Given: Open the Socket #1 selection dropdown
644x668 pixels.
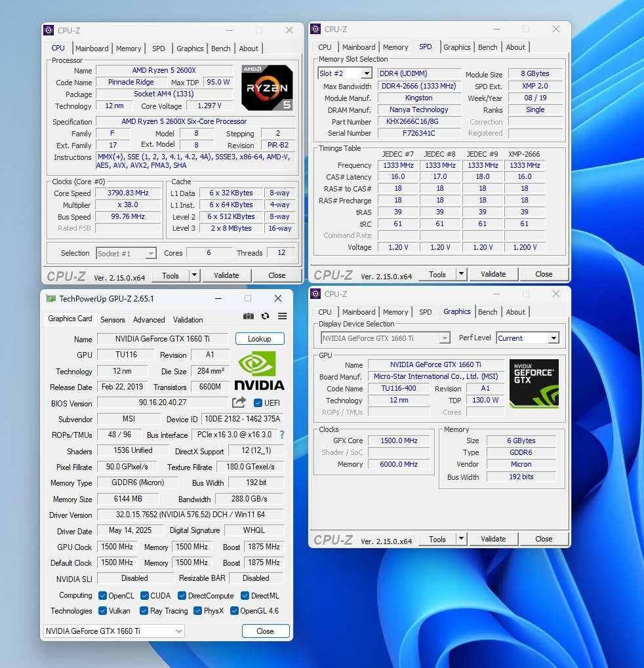Looking at the screenshot, I should tap(150, 254).
